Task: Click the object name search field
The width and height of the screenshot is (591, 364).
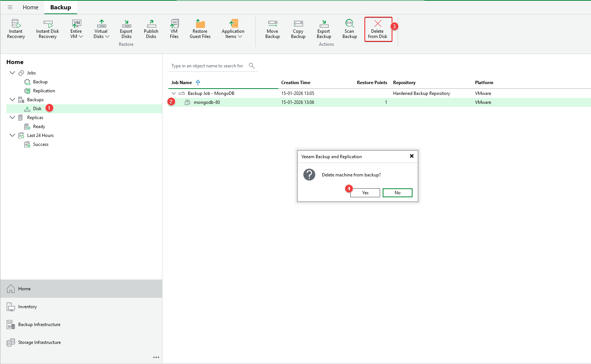Action: pyautogui.click(x=208, y=66)
